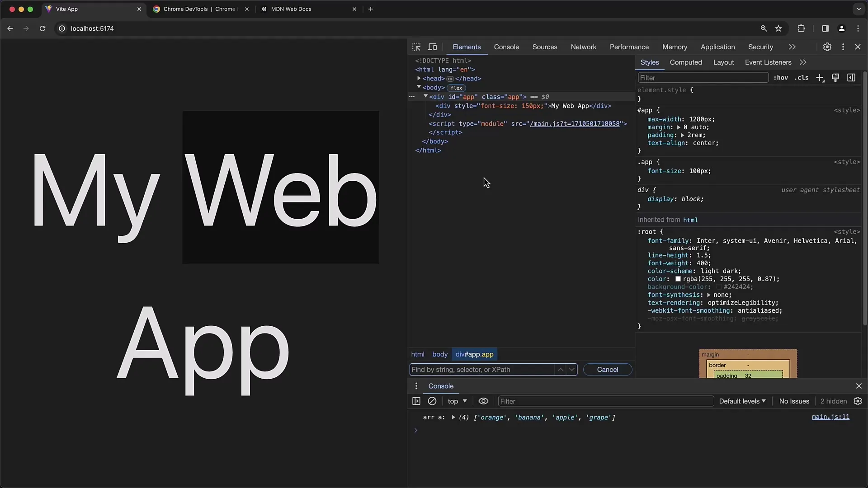
Task: Open Chrome three-dot main menu
Action: pos(858,28)
